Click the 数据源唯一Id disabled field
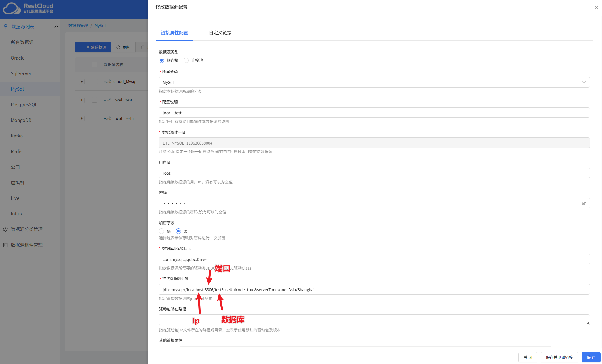Image resolution: width=602 pixels, height=364 pixels. point(374,143)
